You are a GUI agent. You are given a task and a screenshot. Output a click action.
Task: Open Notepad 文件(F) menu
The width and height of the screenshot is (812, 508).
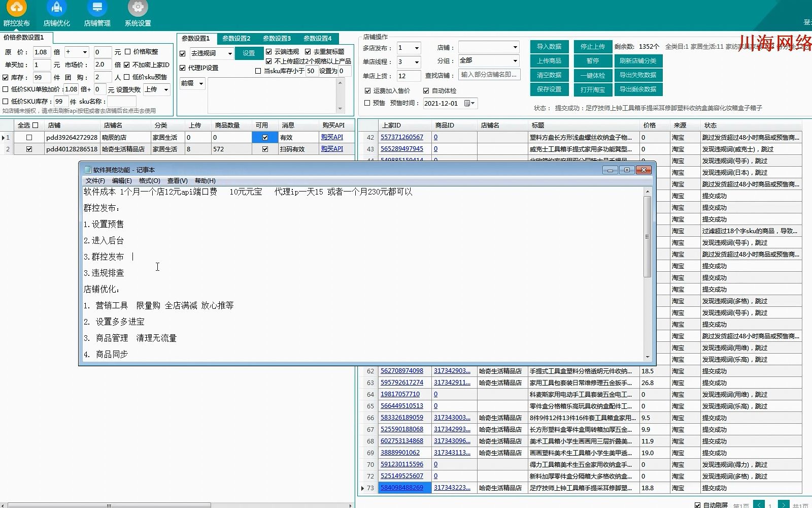point(95,181)
